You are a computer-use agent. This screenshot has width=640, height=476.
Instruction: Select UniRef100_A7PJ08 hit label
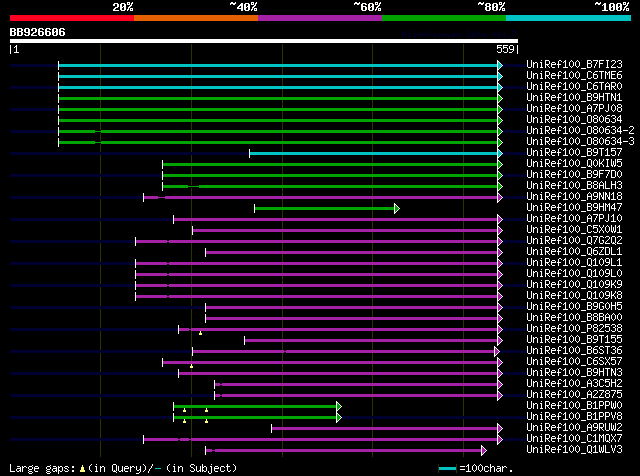pos(574,109)
